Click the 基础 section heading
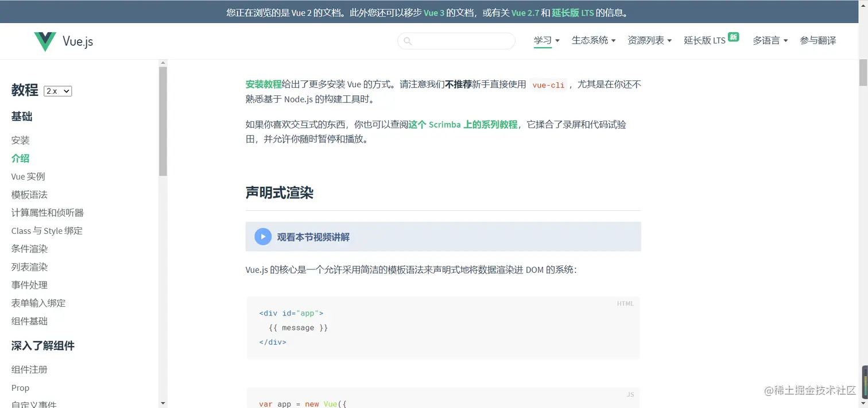868x408 pixels. [x=22, y=116]
